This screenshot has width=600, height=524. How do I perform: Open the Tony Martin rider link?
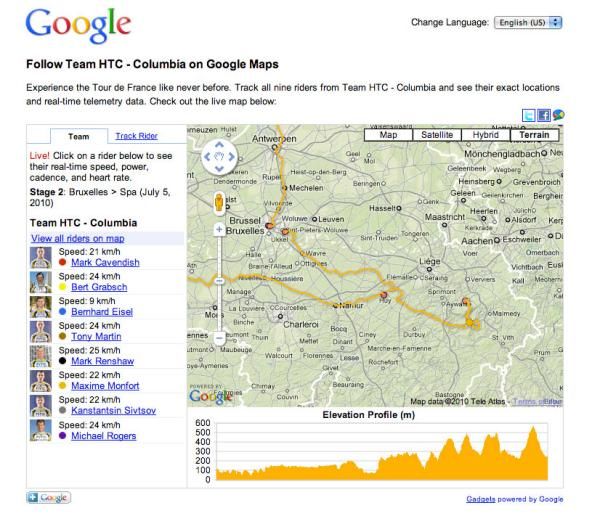point(96,336)
